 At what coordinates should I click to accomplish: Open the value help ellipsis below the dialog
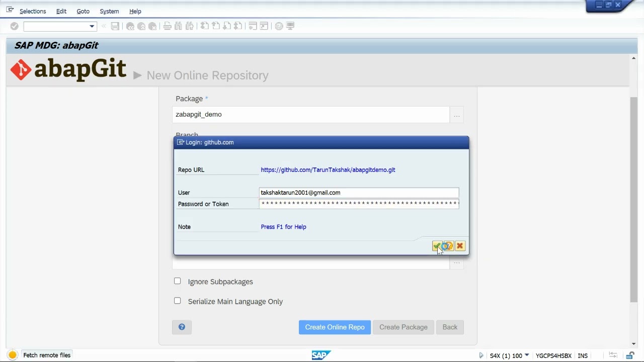coord(456,262)
